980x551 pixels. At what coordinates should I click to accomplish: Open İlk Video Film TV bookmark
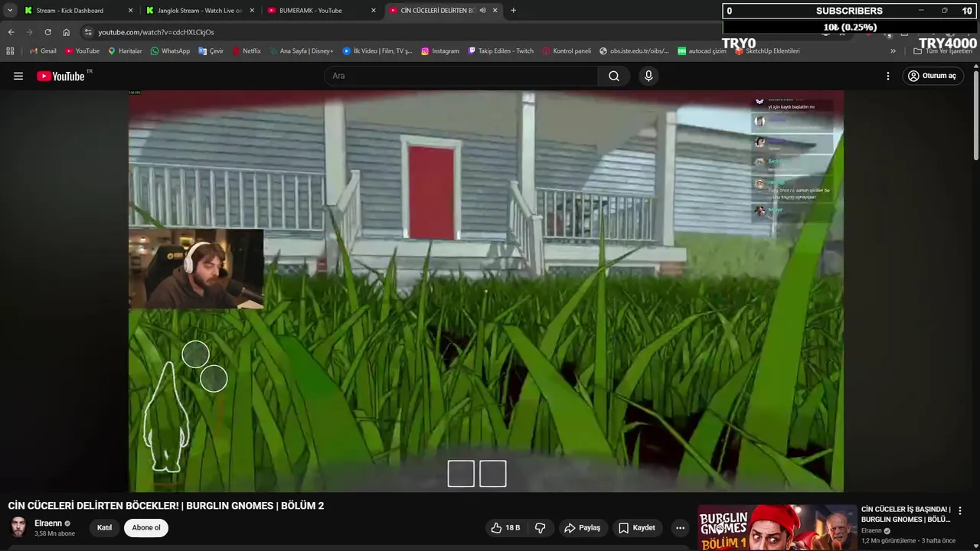[x=377, y=51]
